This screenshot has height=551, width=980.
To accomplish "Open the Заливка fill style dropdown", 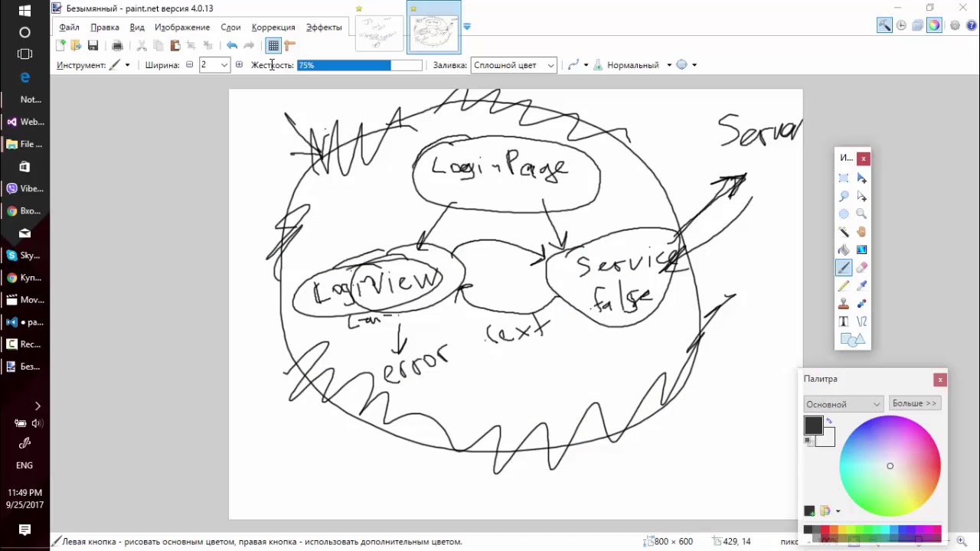I will (514, 65).
